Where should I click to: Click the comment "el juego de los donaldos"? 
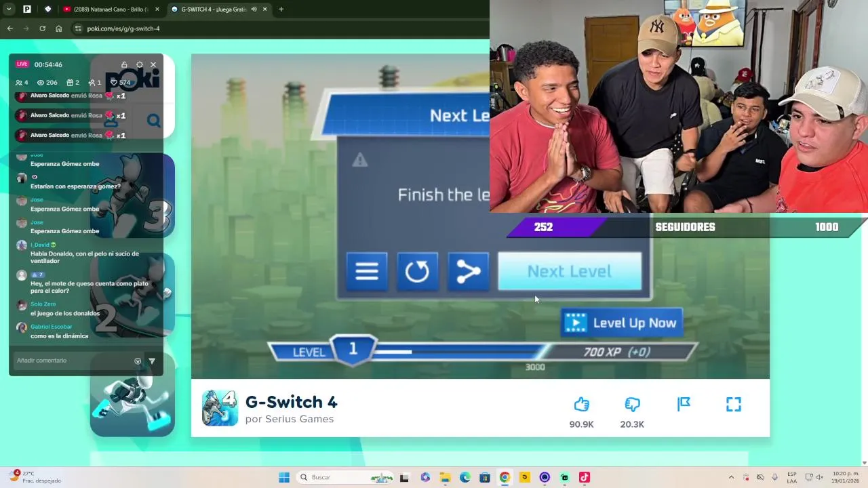[65, 313]
